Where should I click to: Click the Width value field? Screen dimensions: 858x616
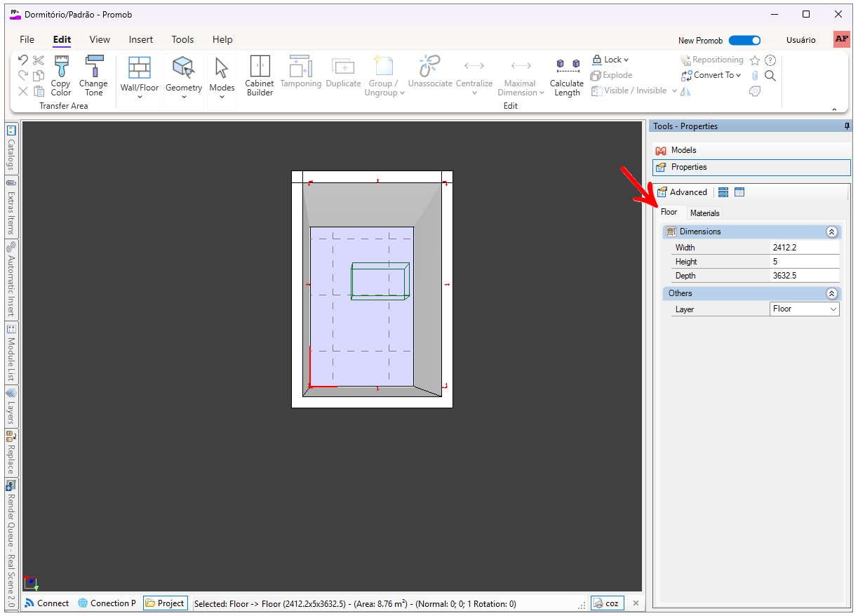tap(804, 248)
